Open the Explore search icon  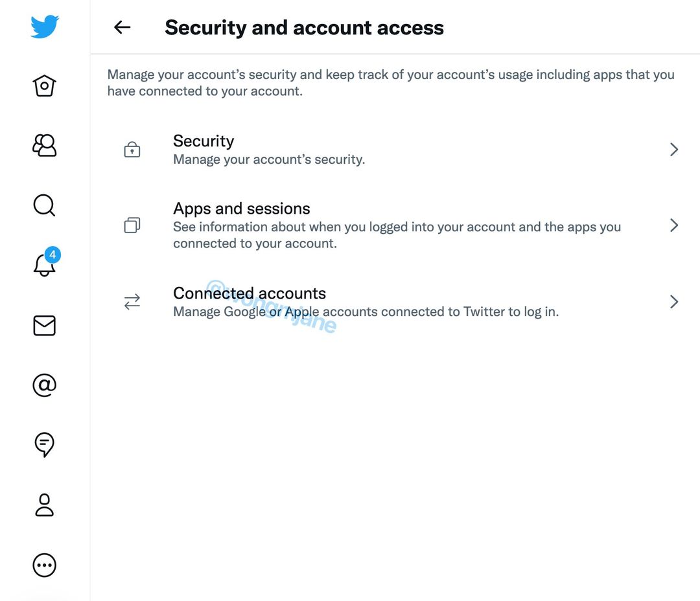[x=45, y=205]
